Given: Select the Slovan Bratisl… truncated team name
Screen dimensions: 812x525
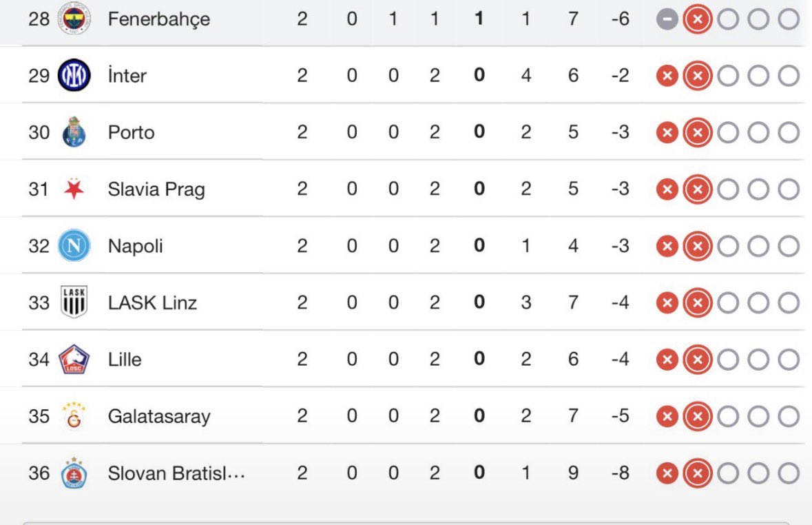Looking at the screenshot, I should click(176, 473).
